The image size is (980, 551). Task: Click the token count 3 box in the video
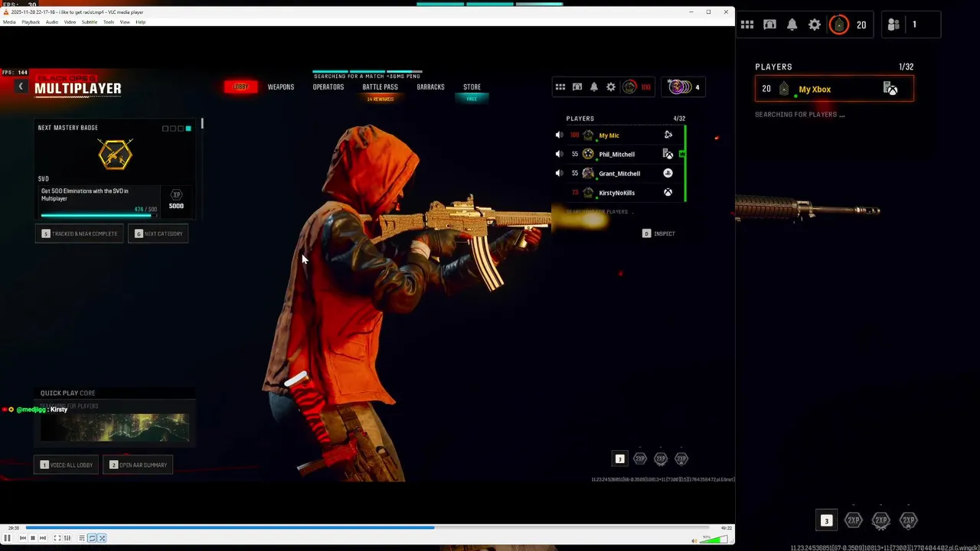coord(620,459)
